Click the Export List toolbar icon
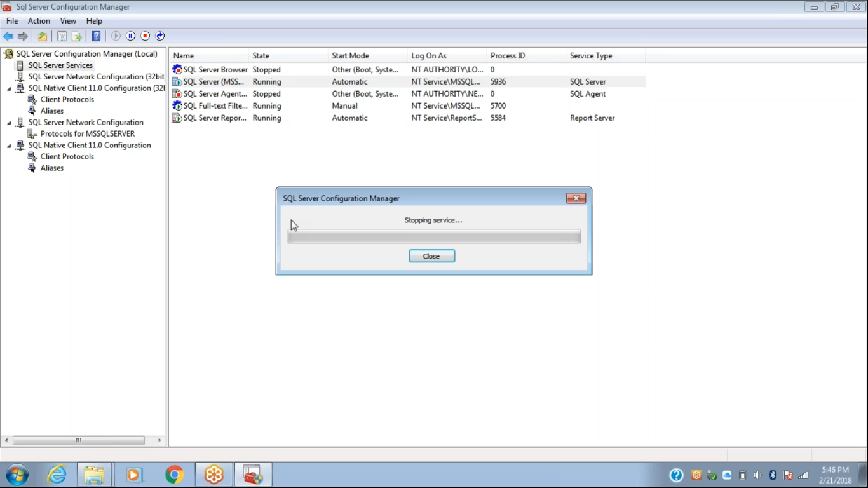The width and height of the screenshot is (868, 488). point(76,36)
